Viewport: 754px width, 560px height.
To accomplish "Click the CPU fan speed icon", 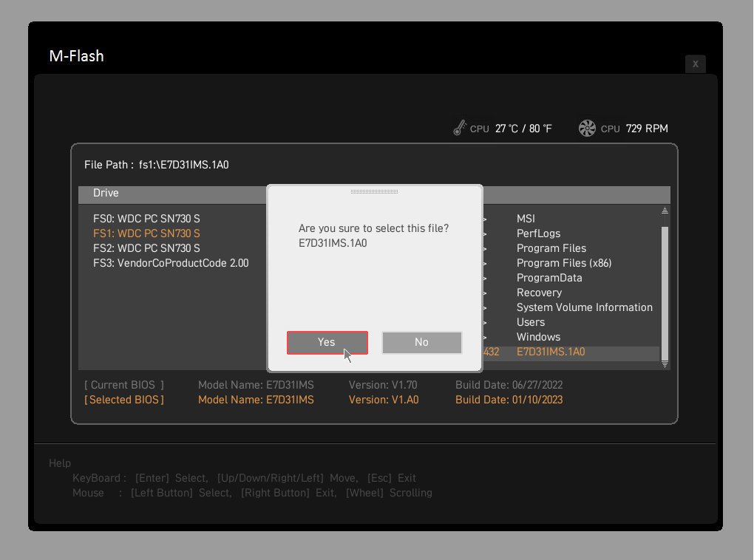I will [587, 129].
